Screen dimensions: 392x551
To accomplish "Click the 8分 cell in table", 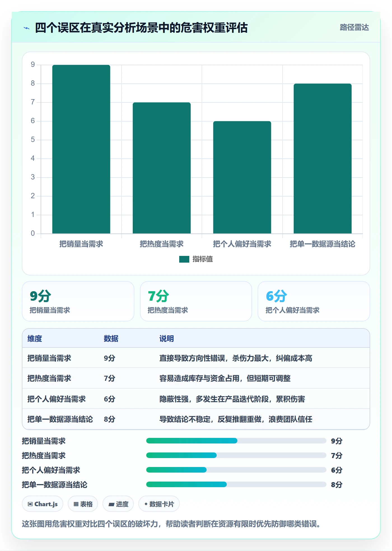I will point(109,419).
